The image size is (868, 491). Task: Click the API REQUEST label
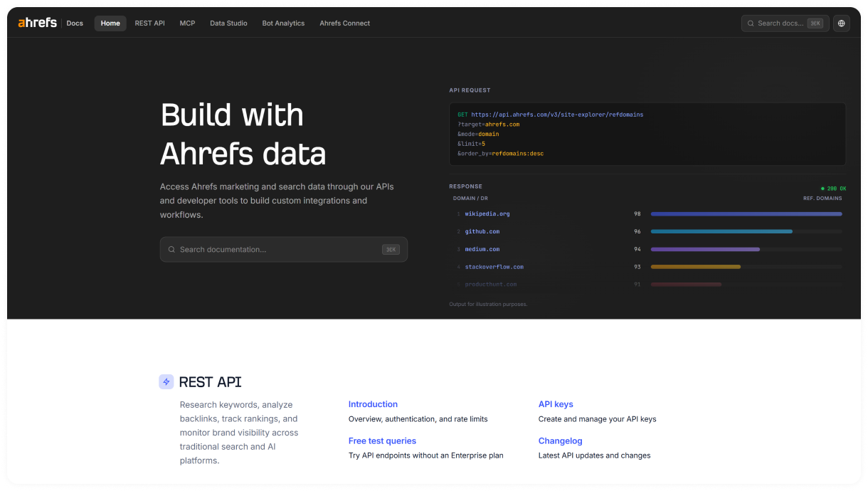pos(470,90)
